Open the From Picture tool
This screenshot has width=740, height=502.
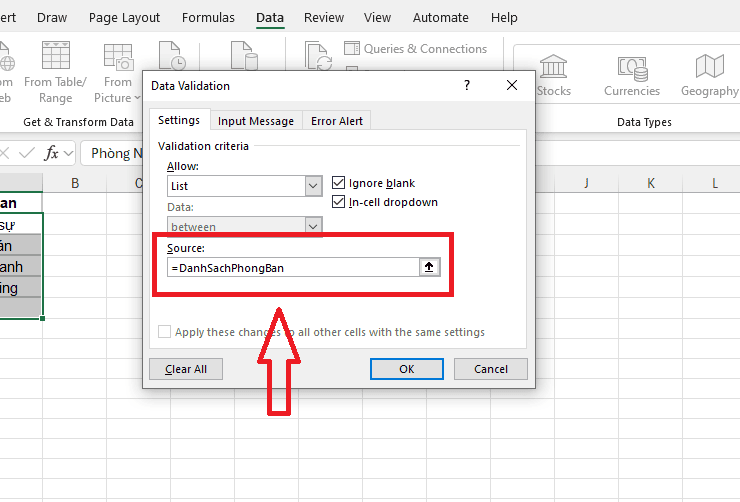[118, 73]
